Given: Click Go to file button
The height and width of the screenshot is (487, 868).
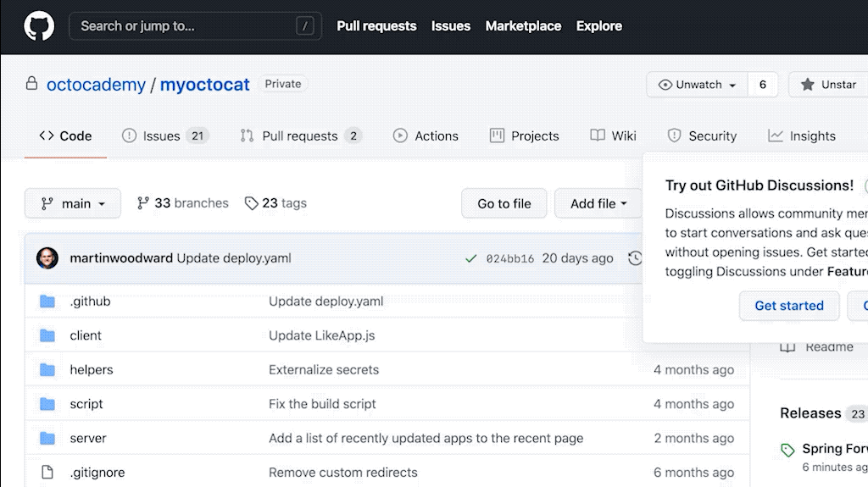Looking at the screenshot, I should (504, 203).
